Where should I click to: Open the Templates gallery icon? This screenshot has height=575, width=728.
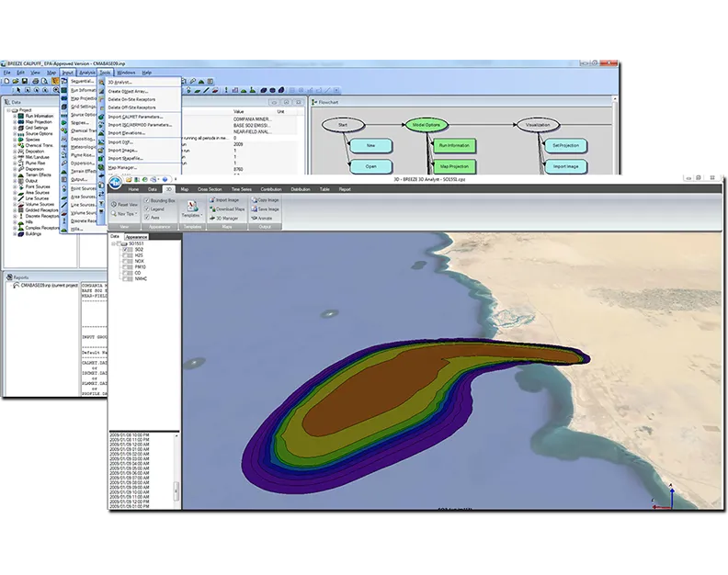pos(193,205)
